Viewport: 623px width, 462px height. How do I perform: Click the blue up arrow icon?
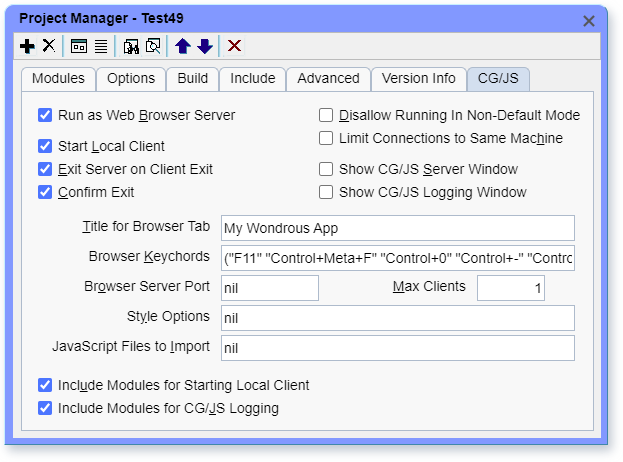(182, 46)
